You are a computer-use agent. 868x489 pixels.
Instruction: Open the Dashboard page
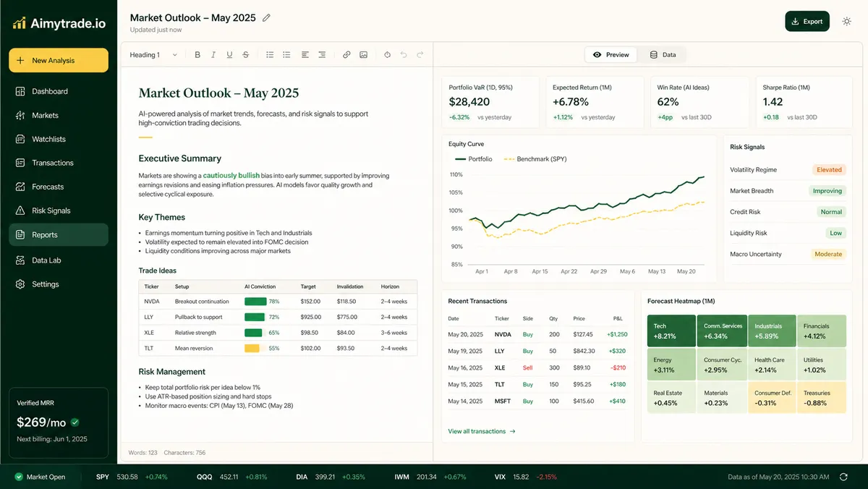pos(59,92)
